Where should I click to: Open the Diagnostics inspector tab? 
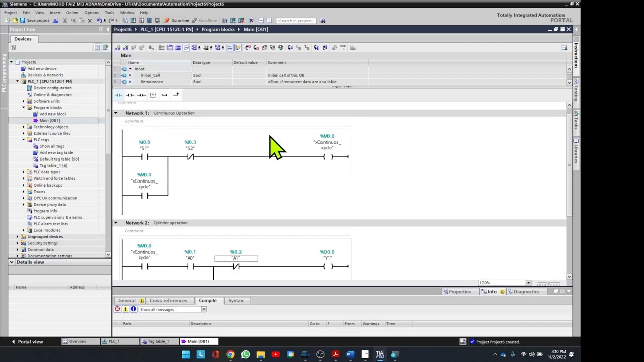(x=523, y=292)
